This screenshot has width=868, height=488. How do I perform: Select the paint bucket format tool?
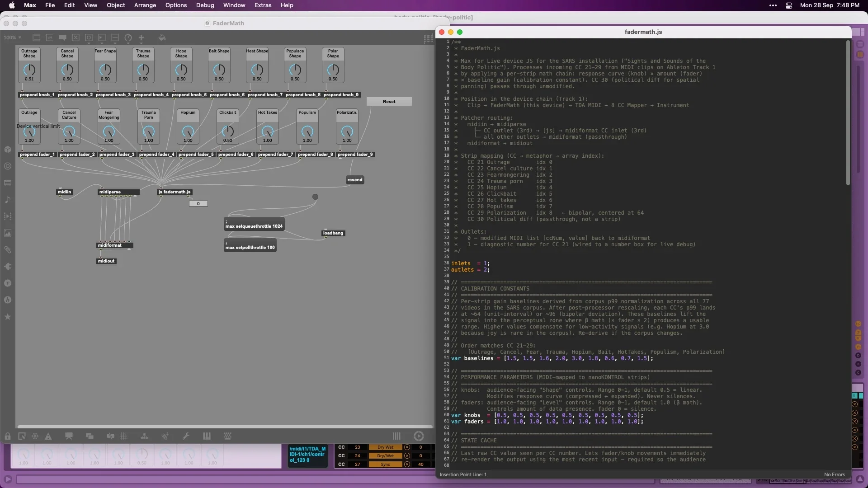162,38
